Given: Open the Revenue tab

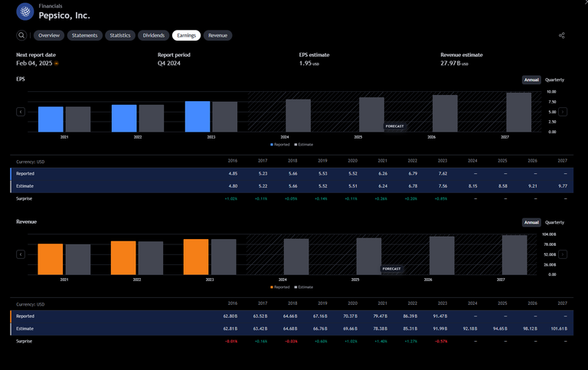Looking at the screenshot, I should [x=218, y=35].
